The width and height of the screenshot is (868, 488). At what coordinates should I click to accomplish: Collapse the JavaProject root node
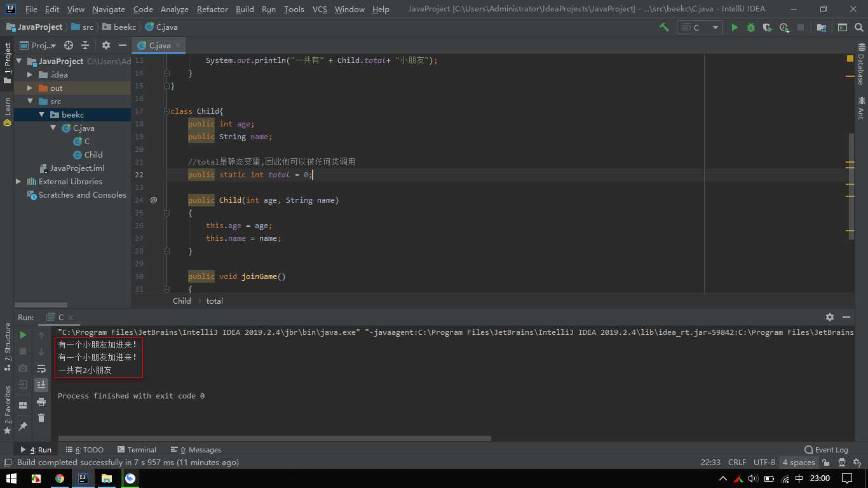tap(19, 61)
